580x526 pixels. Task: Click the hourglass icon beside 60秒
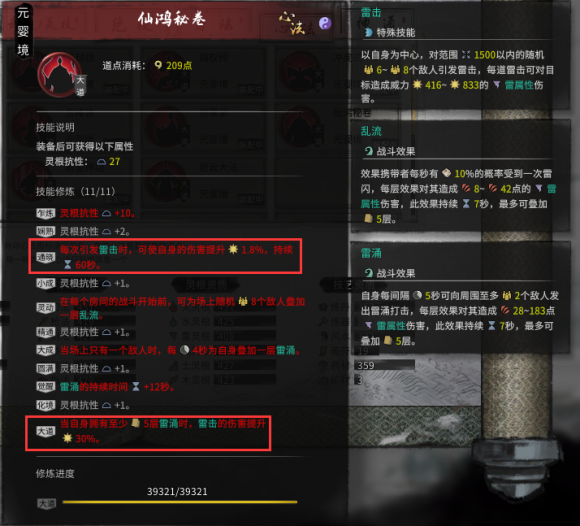pyautogui.click(x=68, y=265)
